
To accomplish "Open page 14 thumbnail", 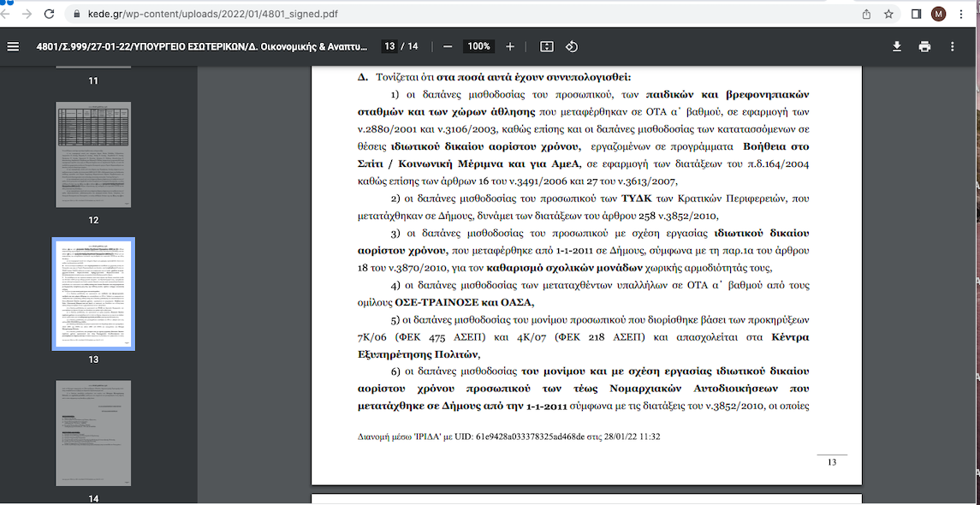I will click(93, 432).
